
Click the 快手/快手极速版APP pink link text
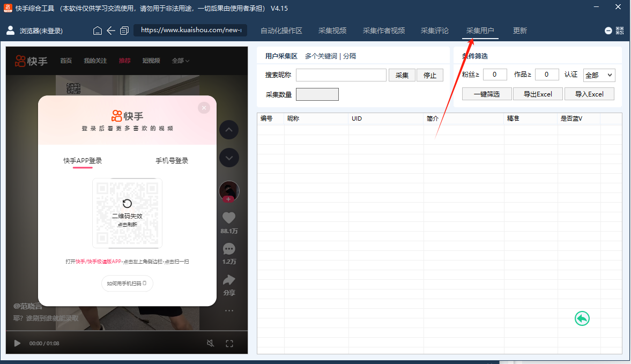tap(99, 262)
